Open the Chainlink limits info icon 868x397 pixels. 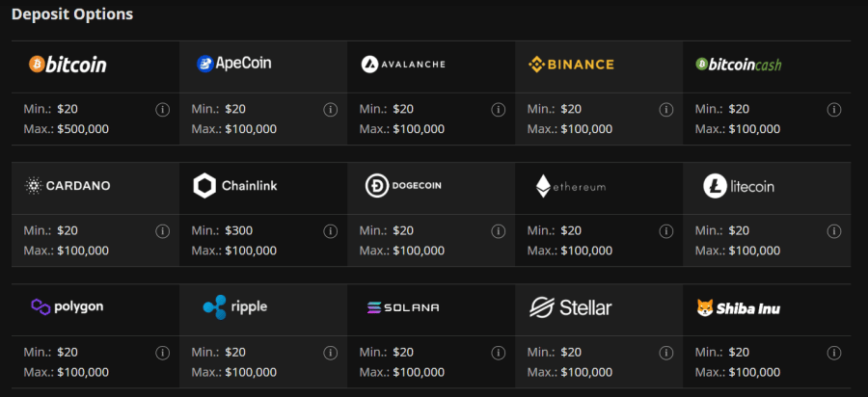point(331,231)
